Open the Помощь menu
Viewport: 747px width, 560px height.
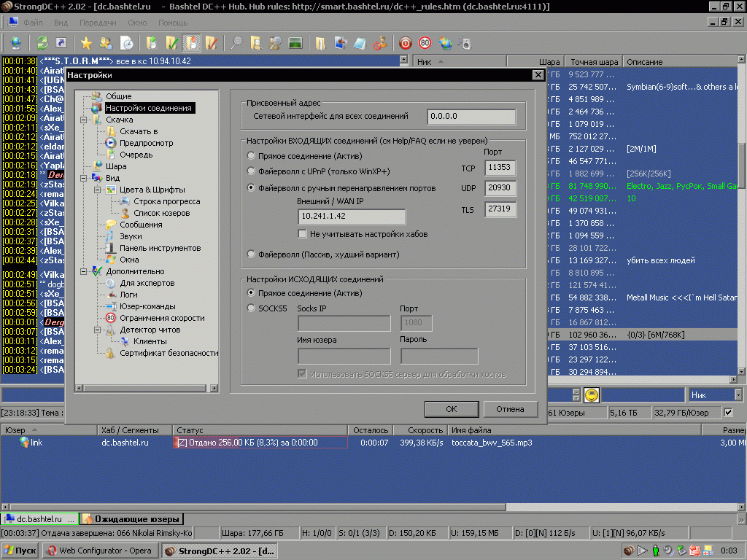tap(172, 23)
